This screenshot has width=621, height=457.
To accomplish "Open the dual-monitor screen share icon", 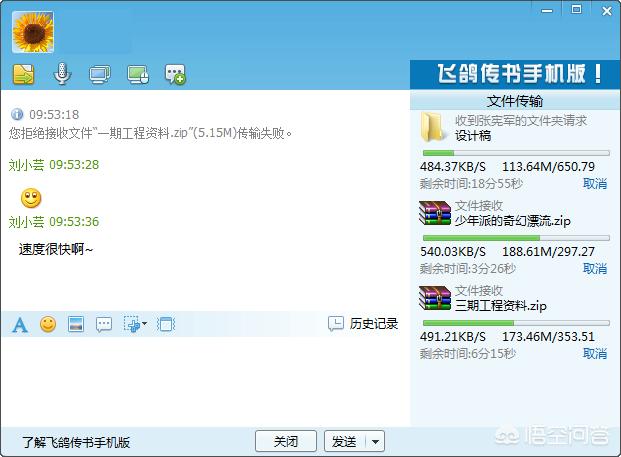I will [x=100, y=74].
